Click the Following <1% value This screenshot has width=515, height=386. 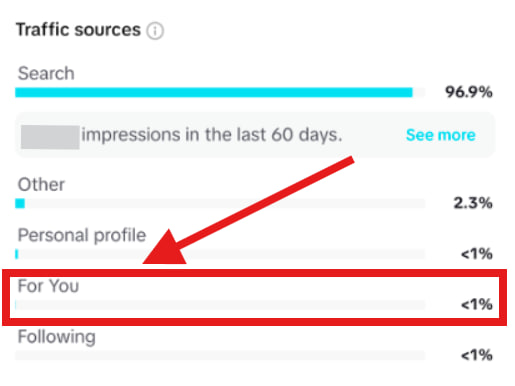[477, 356]
